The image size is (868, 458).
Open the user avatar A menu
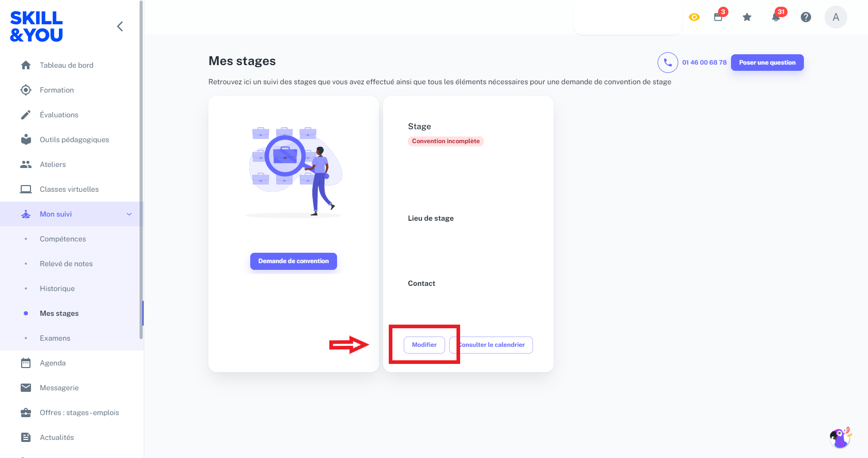pos(836,17)
